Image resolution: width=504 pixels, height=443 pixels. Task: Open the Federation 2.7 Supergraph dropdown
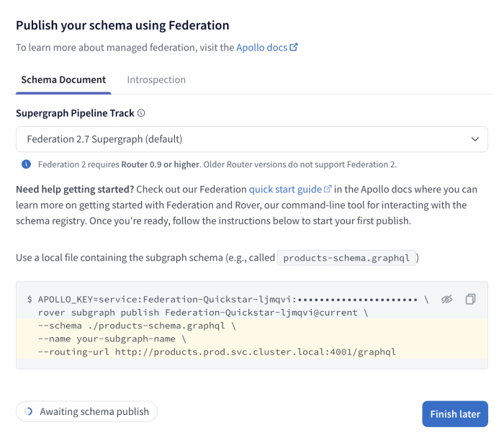point(252,139)
